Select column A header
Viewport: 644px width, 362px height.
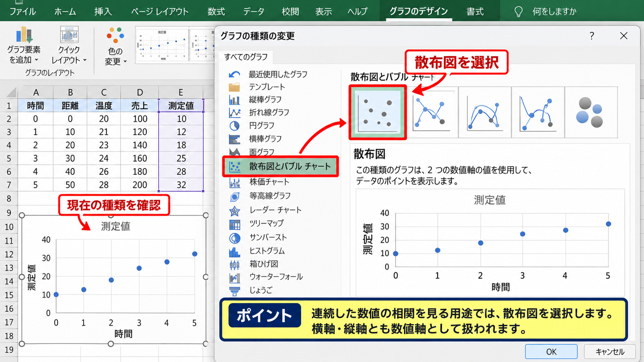[x=36, y=92]
